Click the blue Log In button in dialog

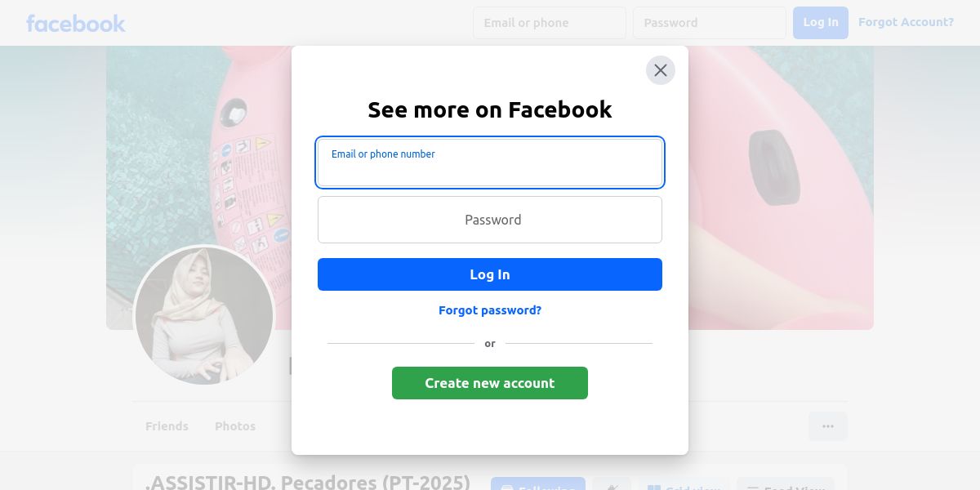pos(490,274)
